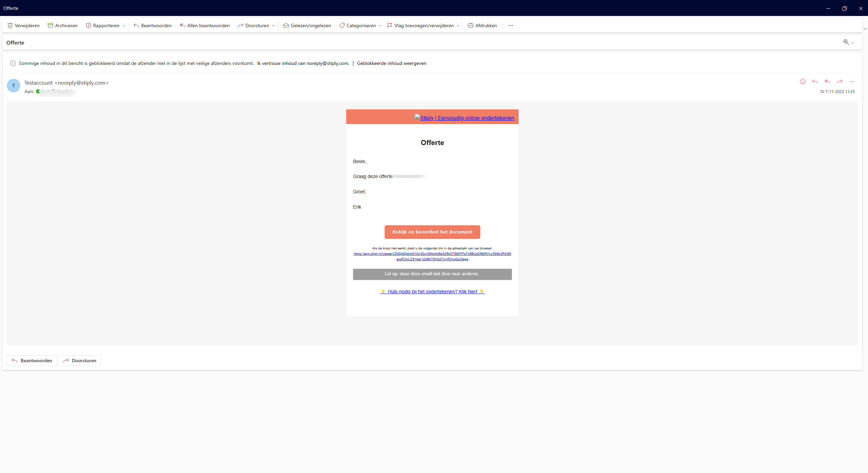Image resolution: width=868 pixels, height=473 pixels.
Task: Click the Afdrukken printer icon
Action: 470,25
